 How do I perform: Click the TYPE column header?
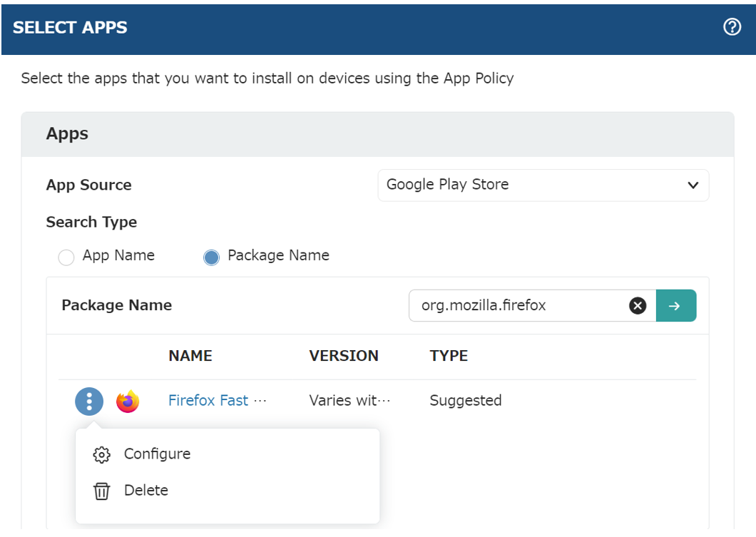tap(449, 356)
